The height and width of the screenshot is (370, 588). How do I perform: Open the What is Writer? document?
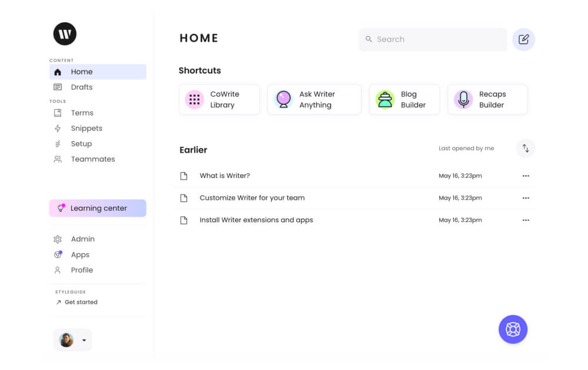click(225, 176)
